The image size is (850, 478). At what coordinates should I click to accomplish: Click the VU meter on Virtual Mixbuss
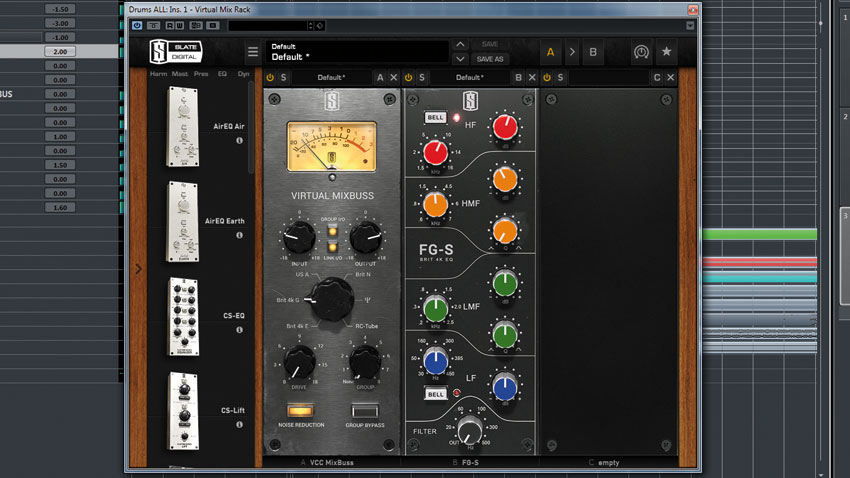coord(332,146)
